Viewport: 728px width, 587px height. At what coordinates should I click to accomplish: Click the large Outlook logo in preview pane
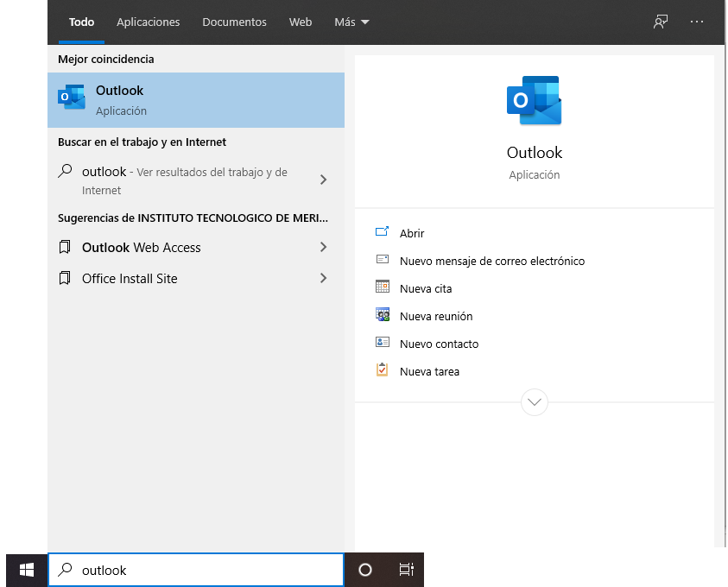(534, 100)
